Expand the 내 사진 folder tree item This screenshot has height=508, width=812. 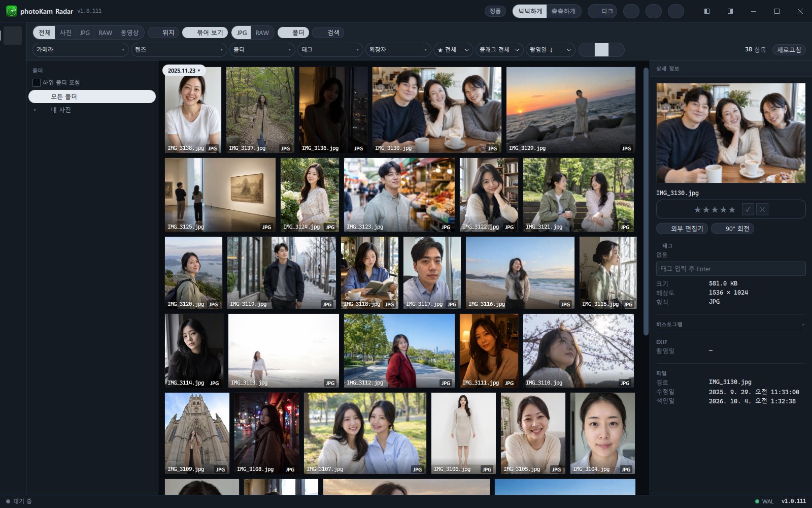pos(35,110)
